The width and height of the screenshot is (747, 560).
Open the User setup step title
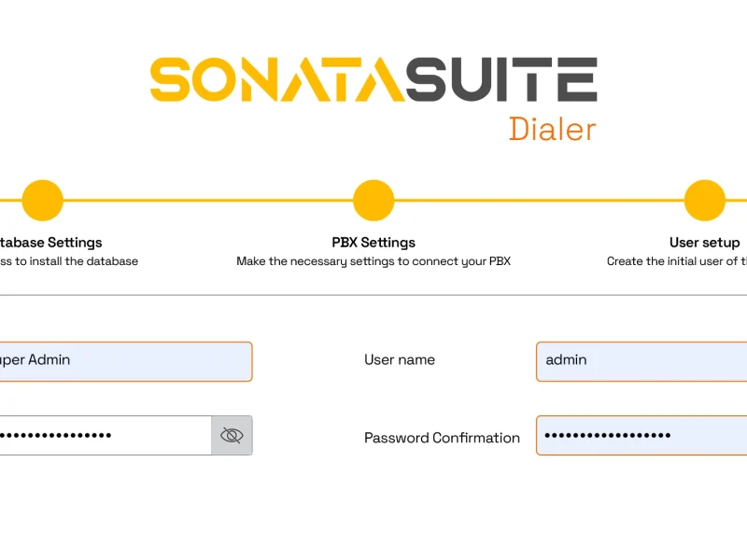click(705, 243)
